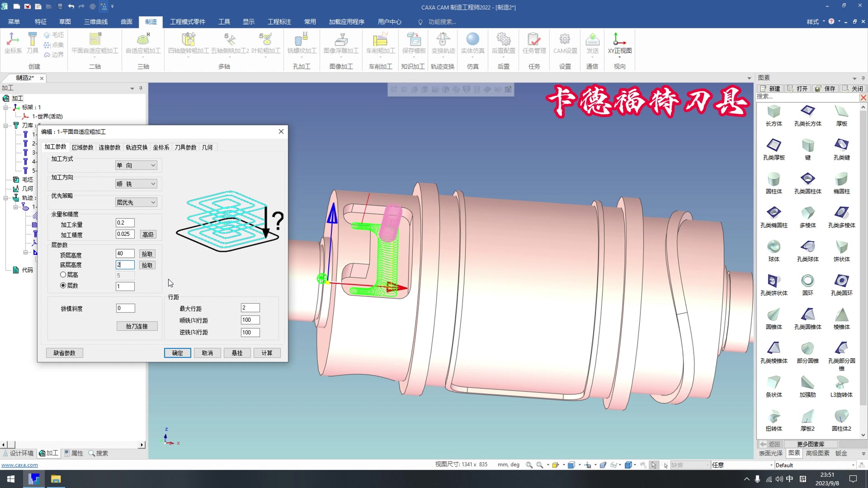Image resolution: width=868 pixels, height=488 pixels.
Task: Open the 加工方向 顺铣 dropdown
Action: pos(136,184)
